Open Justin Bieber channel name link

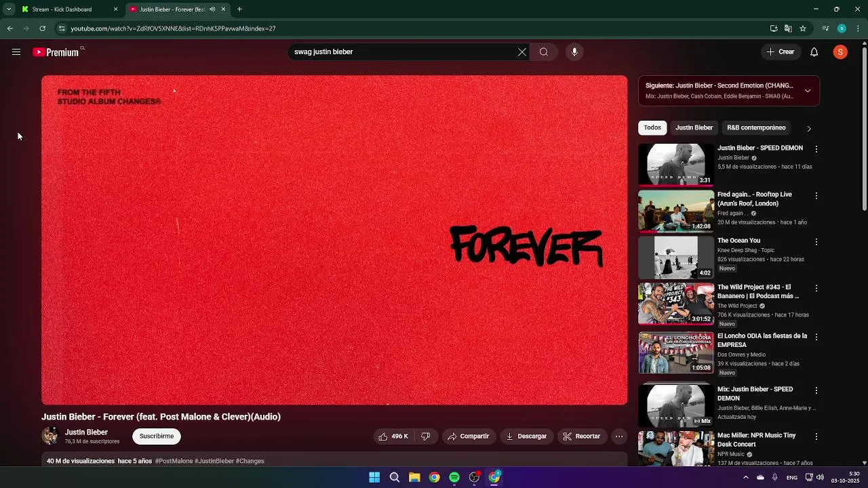(86, 432)
